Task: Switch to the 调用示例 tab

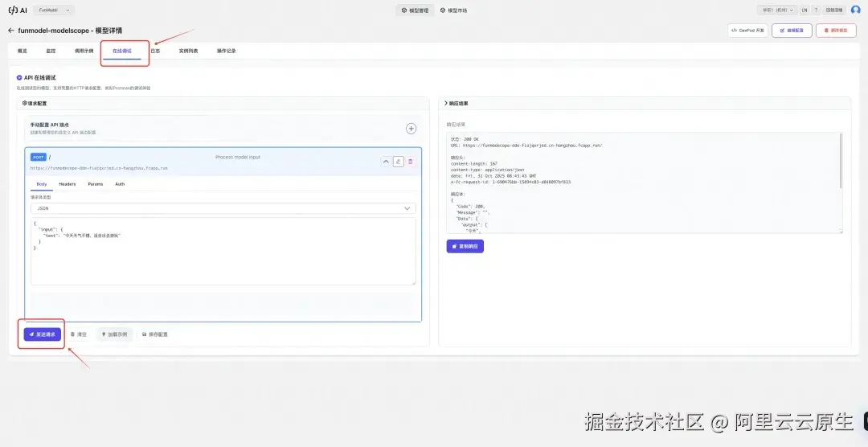Action: click(x=84, y=51)
